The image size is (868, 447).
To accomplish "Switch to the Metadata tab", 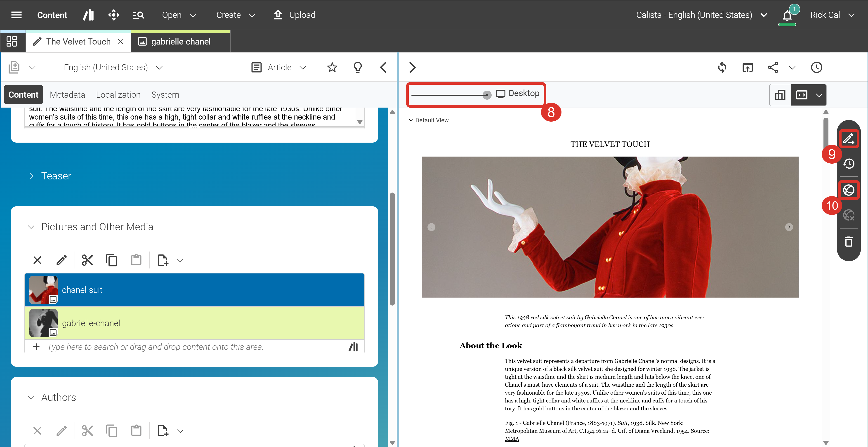I will (67, 95).
